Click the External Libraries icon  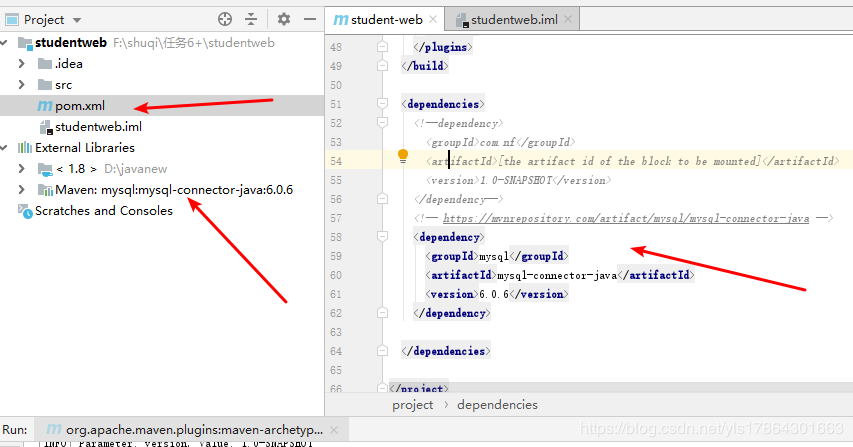[x=25, y=147]
